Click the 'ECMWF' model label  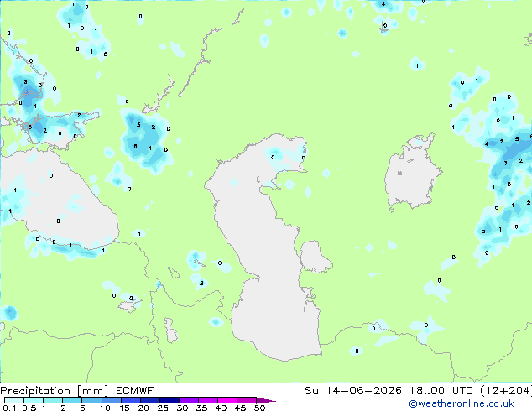click(x=134, y=391)
